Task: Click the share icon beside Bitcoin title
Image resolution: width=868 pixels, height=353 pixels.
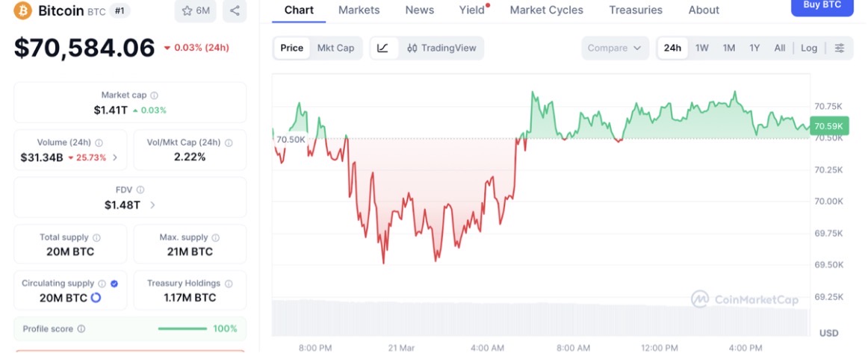Action: point(235,10)
